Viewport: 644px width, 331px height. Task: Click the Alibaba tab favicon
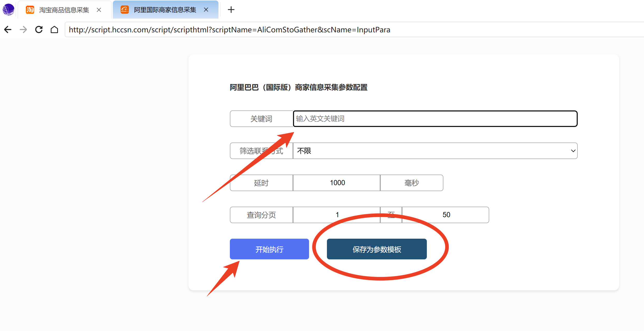[125, 10]
